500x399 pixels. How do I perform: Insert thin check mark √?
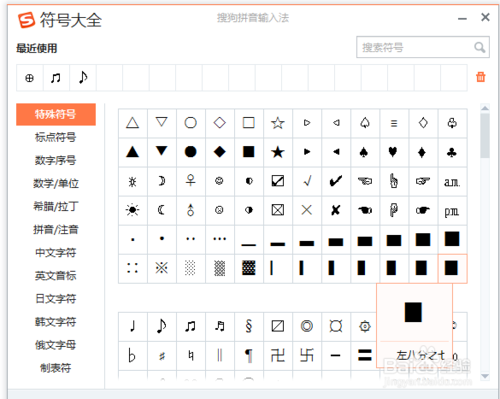[307, 181]
